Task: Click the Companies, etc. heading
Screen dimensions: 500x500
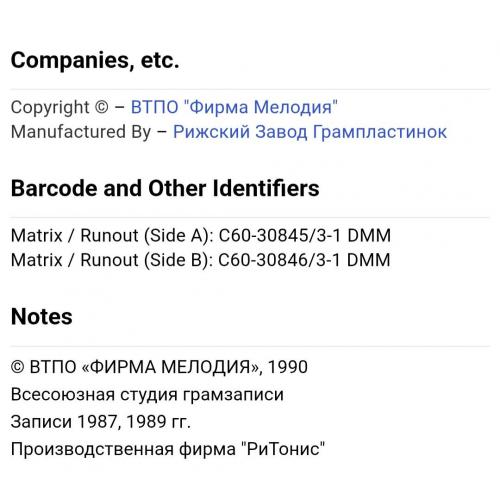Action: tap(95, 61)
